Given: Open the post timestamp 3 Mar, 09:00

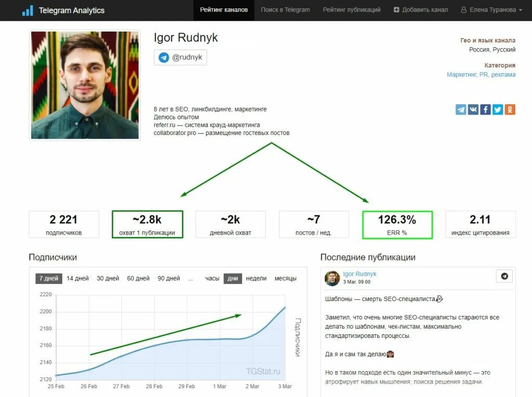Looking at the screenshot, I should click(x=356, y=282).
